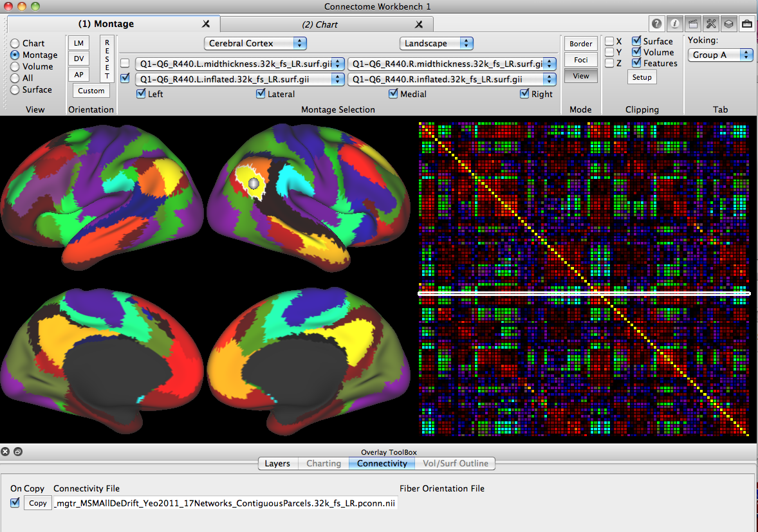Toggle Surface clipping checkbox
The image size is (758, 532).
[636, 41]
